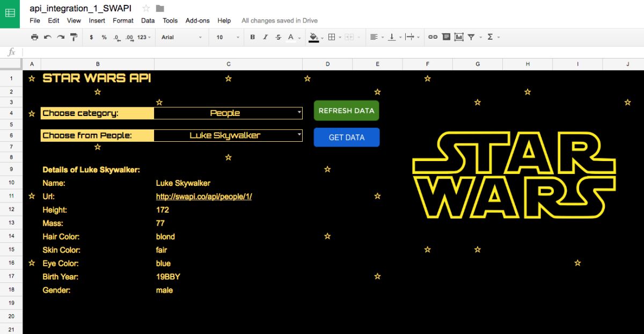Open the Data menu
Image resolution: width=644 pixels, height=334 pixels.
[x=148, y=20]
